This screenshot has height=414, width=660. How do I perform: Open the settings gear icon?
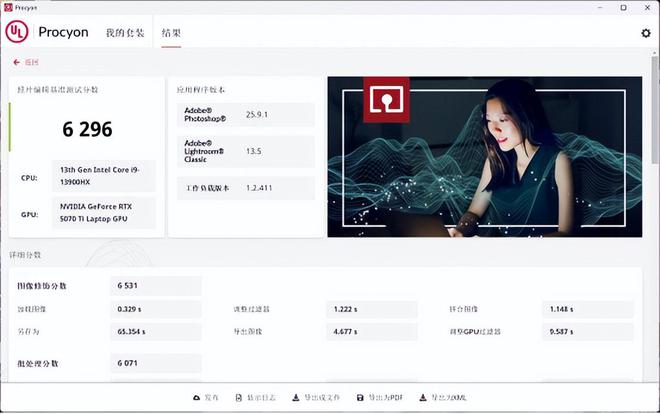tap(646, 33)
